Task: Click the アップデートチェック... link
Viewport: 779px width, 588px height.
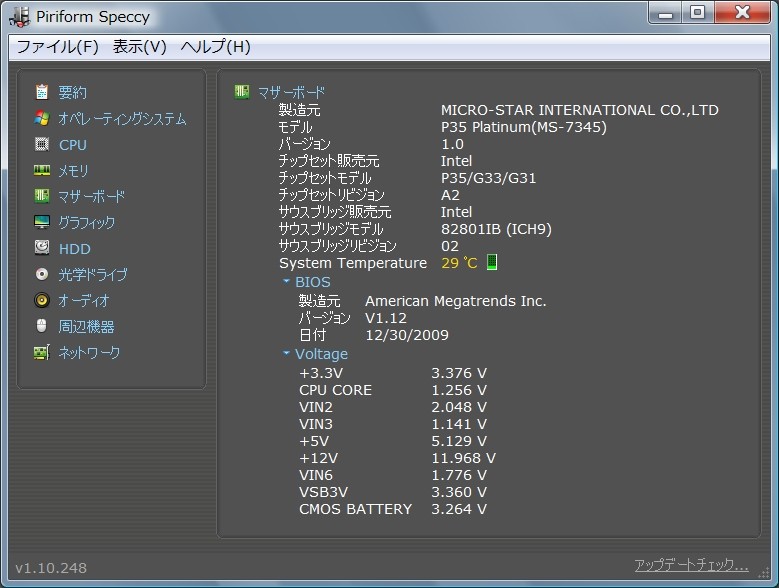Action: (691, 565)
